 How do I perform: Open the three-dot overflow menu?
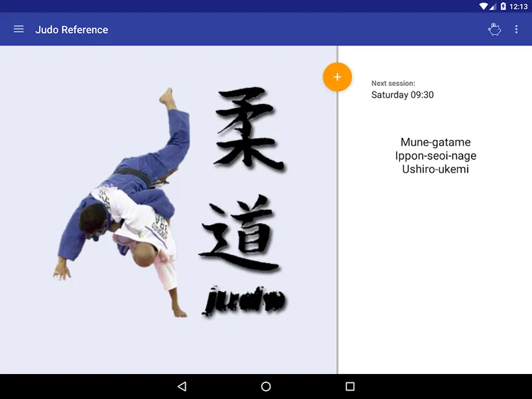point(516,30)
